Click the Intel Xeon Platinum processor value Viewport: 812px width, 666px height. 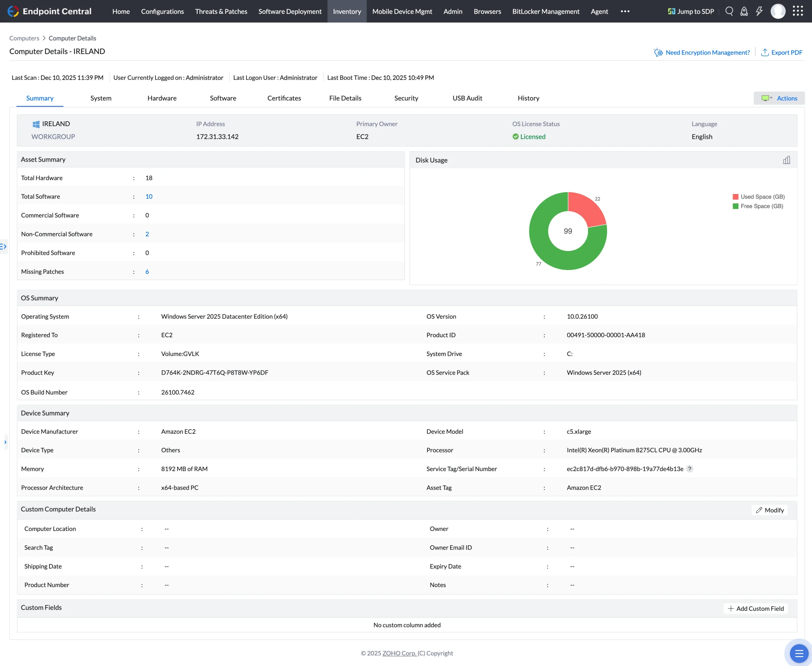coord(634,450)
